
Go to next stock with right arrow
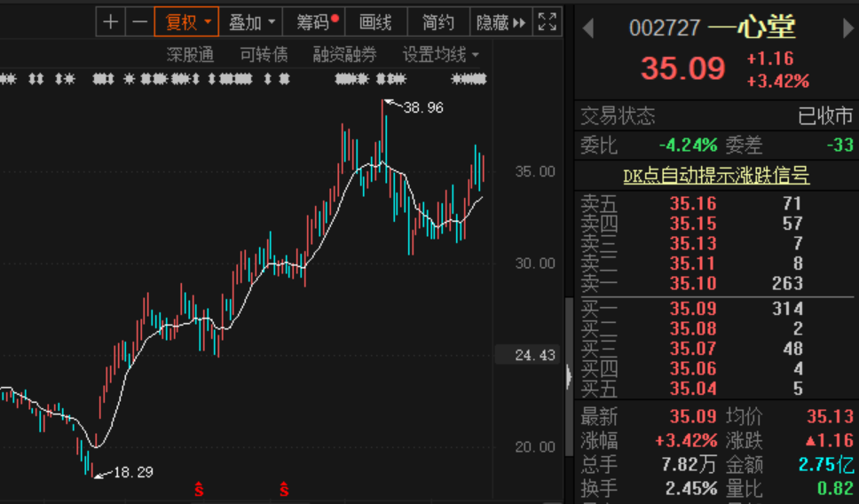(847, 28)
